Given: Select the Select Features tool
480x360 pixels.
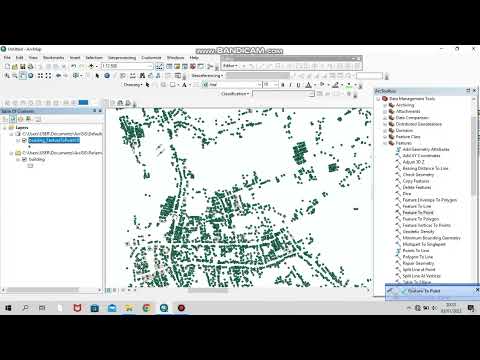Looking at the screenshot, I should pyautogui.click(x=76, y=76).
